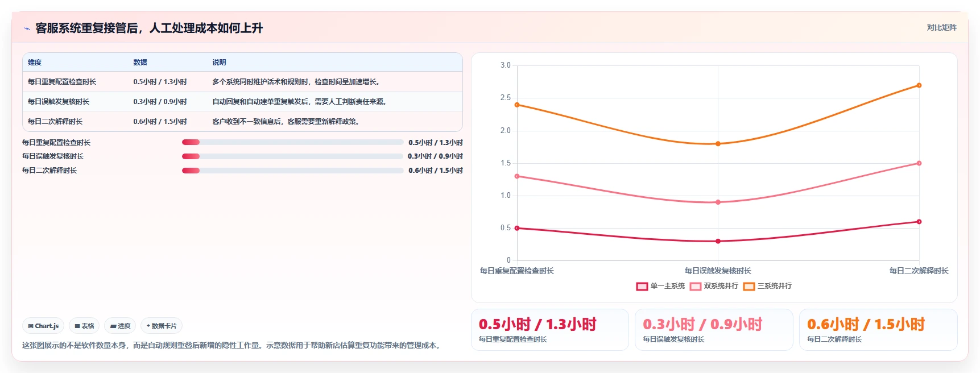This screenshot has height=373, width=980.
Task: Click the 每日二次解释时长 table row label
Action: coord(55,122)
